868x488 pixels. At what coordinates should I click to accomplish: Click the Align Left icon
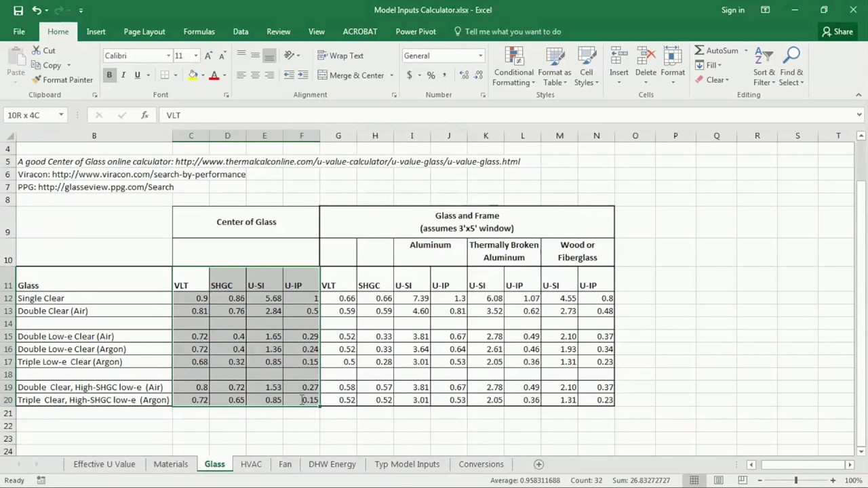point(241,75)
